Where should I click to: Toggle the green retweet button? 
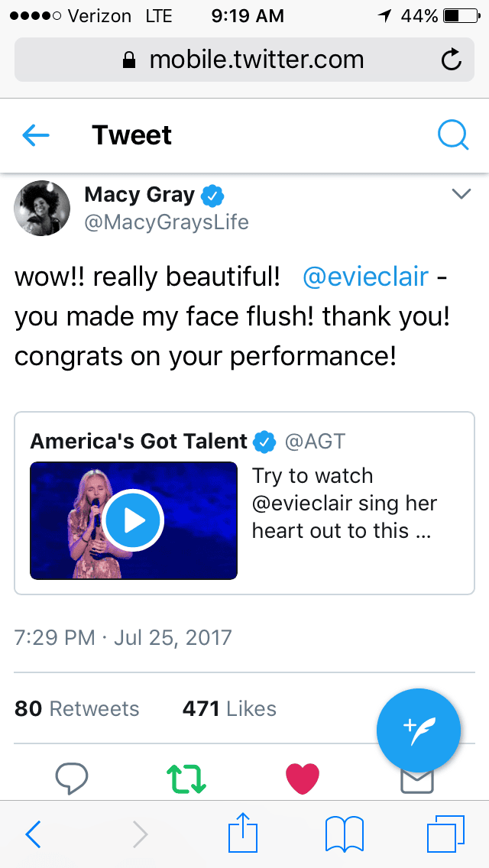[x=186, y=777]
